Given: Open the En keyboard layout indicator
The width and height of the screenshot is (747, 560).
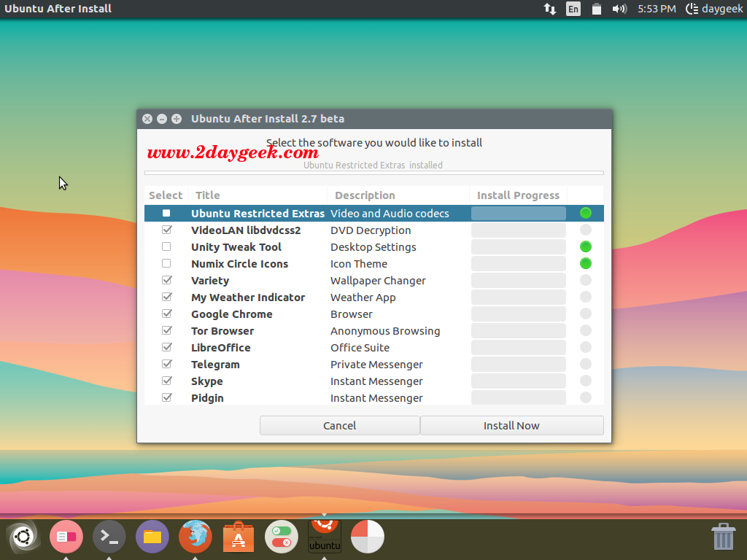Looking at the screenshot, I should tap(573, 9).
